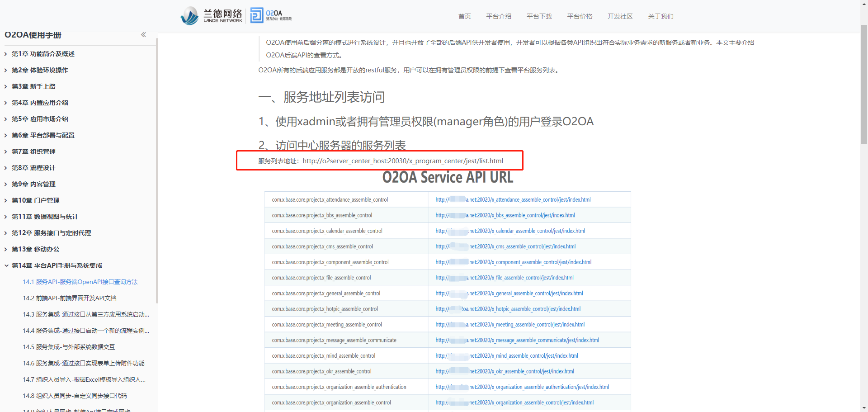Click the Lande Network logo
Screen dimensions: 868x412
[212, 15]
